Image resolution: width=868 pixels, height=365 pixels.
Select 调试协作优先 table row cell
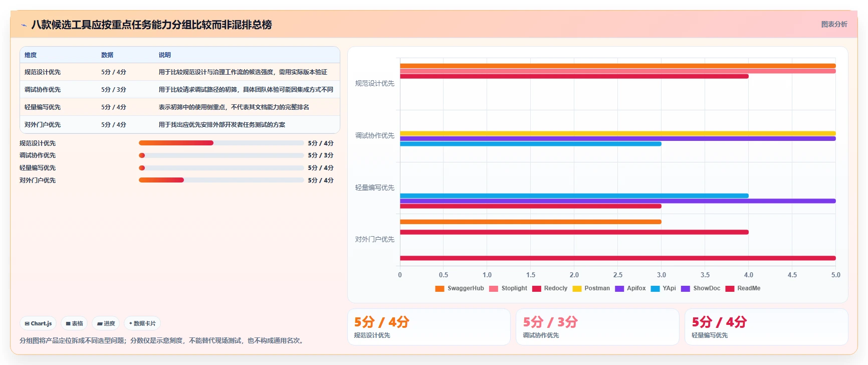pos(43,90)
